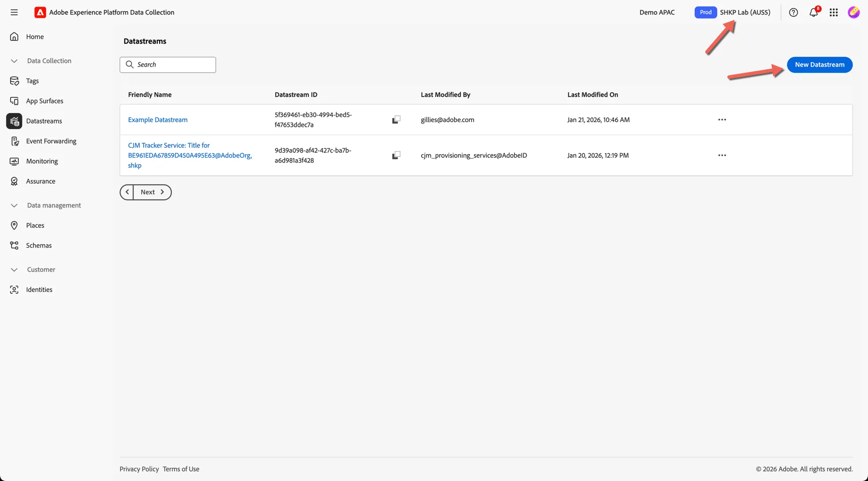Copy the CJM Tracker Service datastream ID
Screen dimensions: 868x481
396,155
